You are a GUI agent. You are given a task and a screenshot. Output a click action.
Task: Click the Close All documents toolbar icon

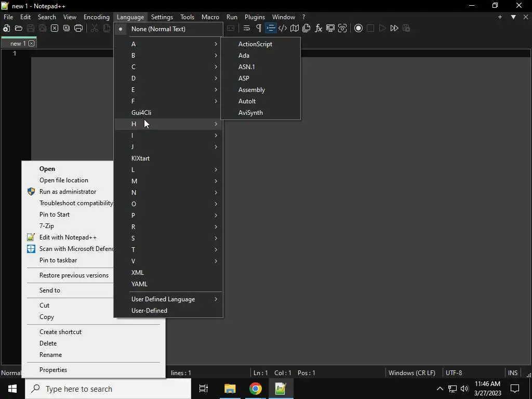[x=66, y=28]
